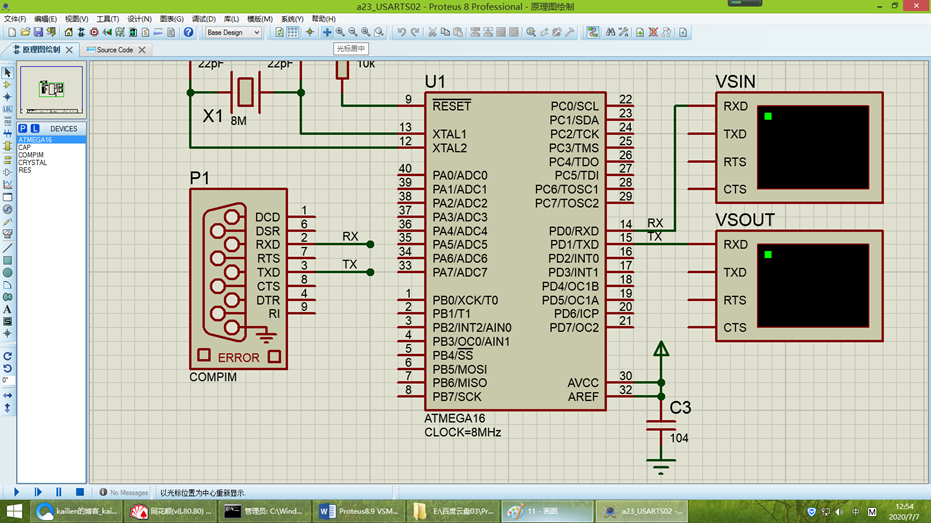Select the Buses mode tool

[7, 134]
